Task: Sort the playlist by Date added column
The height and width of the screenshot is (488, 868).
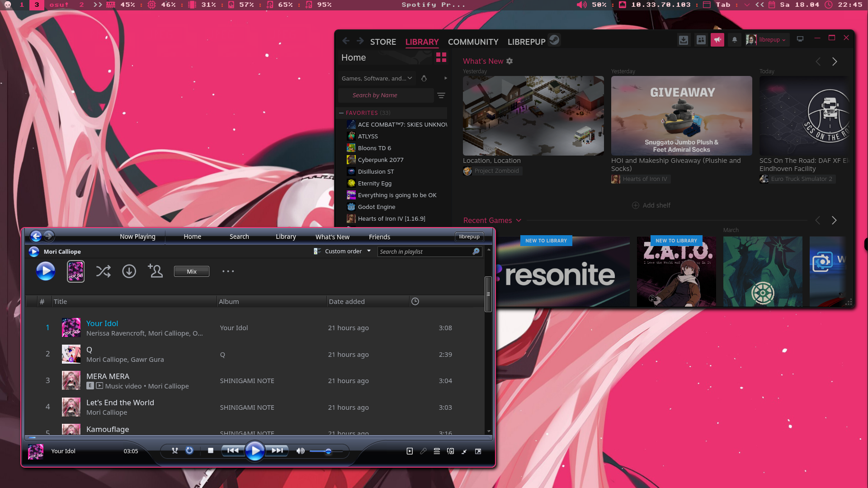Action: tap(368, 301)
